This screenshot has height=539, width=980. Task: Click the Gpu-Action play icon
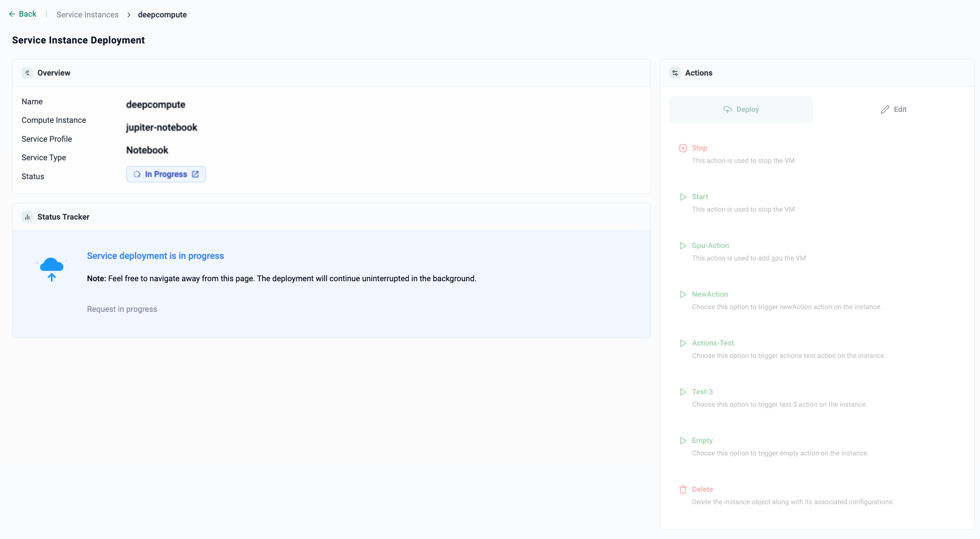(683, 246)
